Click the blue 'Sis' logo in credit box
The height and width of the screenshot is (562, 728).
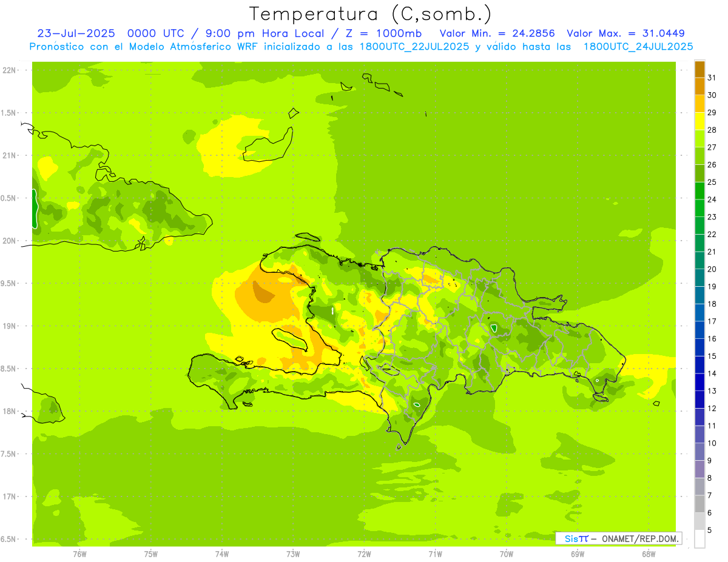pyautogui.click(x=571, y=538)
